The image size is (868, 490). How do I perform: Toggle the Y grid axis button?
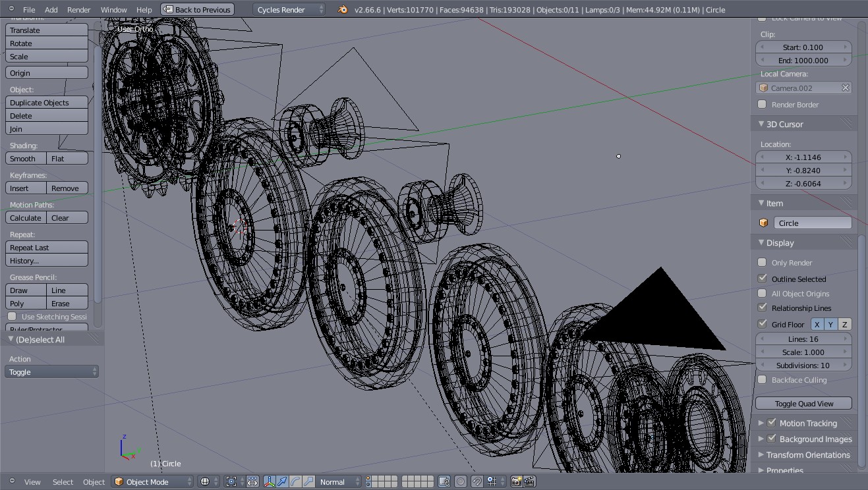831,324
